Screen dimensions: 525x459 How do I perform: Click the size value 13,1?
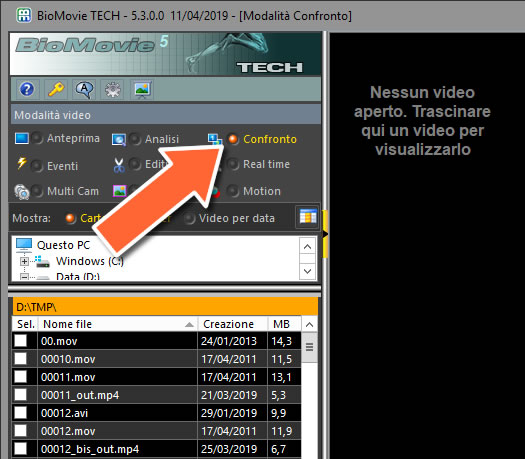pos(281,377)
